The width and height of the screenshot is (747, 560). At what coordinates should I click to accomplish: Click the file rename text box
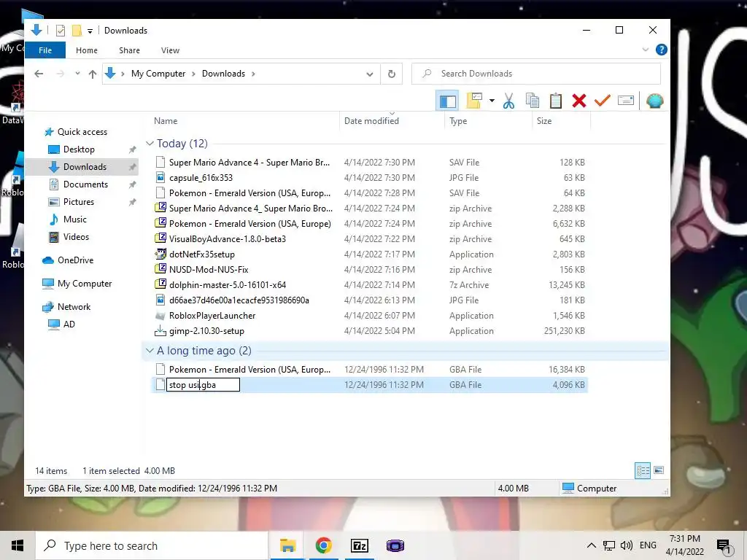[203, 385]
